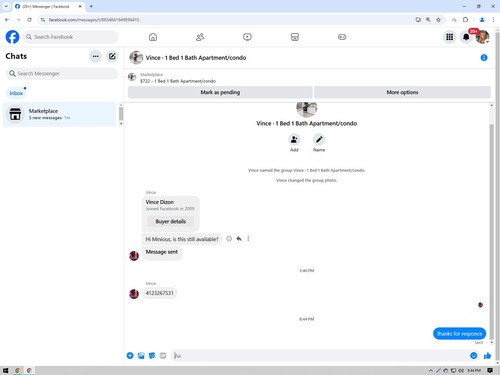Open emoji picker in composer
500x375 pixels.
point(473,356)
